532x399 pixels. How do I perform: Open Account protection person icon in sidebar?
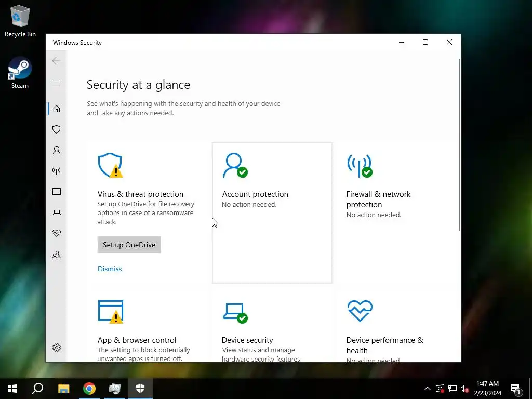tap(57, 150)
